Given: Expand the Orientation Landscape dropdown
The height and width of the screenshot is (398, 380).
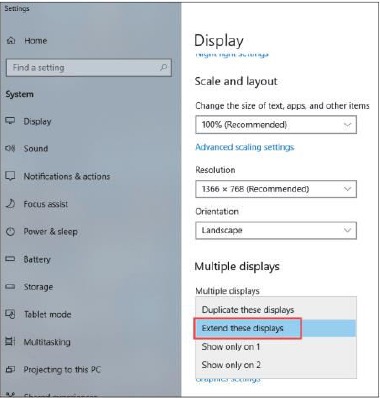Looking at the screenshot, I should [x=276, y=230].
